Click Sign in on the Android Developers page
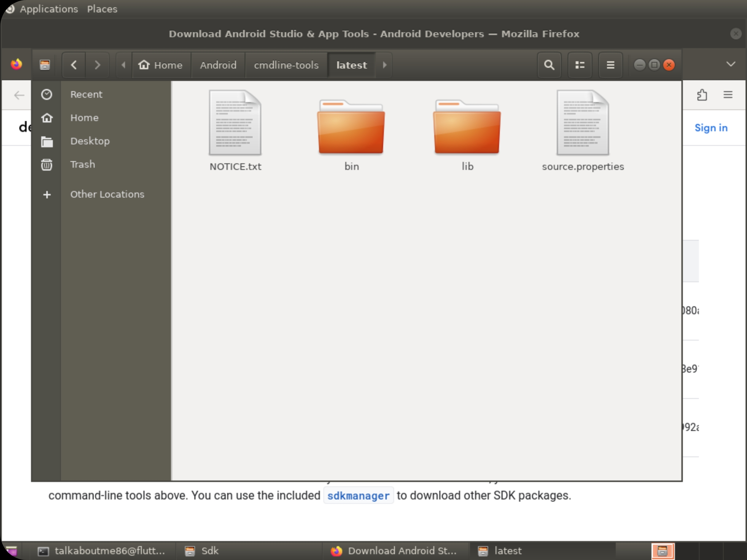Image resolution: width=747 pixels, height=560 pixels. 711,128
